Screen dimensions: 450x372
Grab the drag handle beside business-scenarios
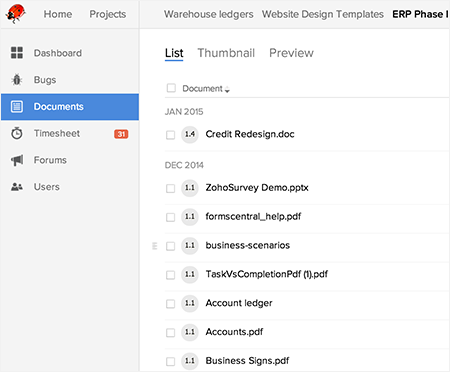[x=154, y=246]
